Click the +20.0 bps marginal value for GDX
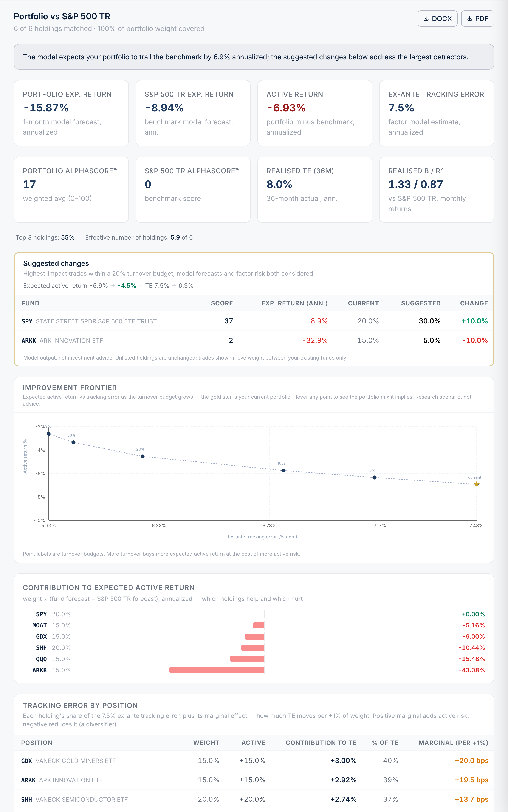Screen dimensions: 508x812 [x=471, y=761]
